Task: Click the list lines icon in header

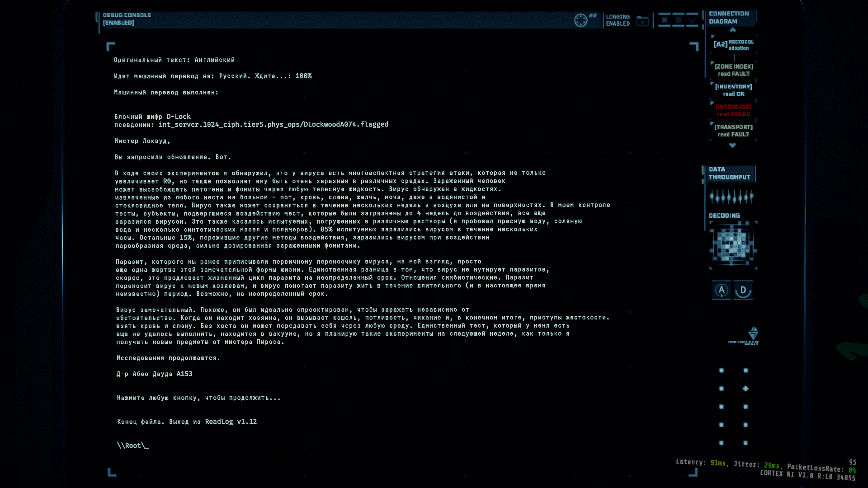Action: [678, 20]
